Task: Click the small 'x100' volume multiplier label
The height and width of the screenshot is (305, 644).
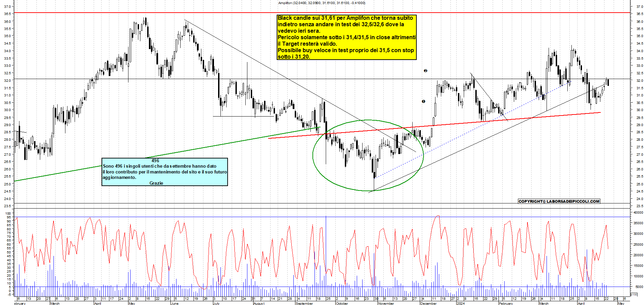Action: point(634,294)
